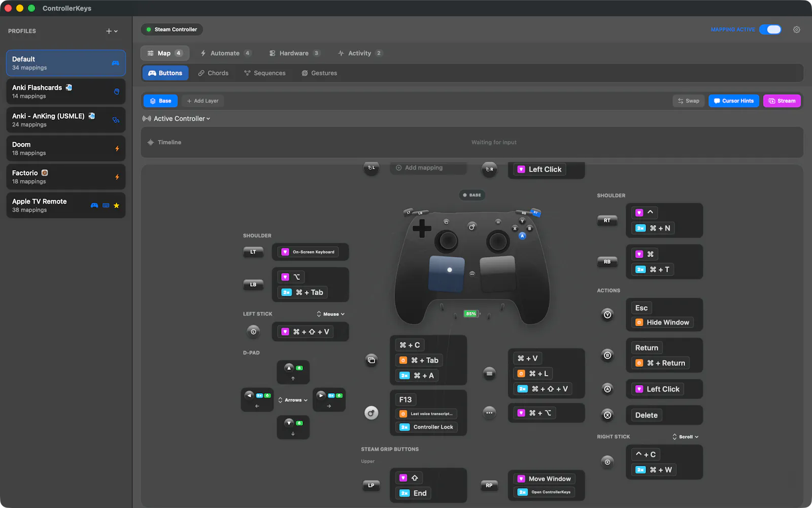Toggle the Mapping Active switch
The height and width of the screenshot is (508, 812).
coord(770,29)
